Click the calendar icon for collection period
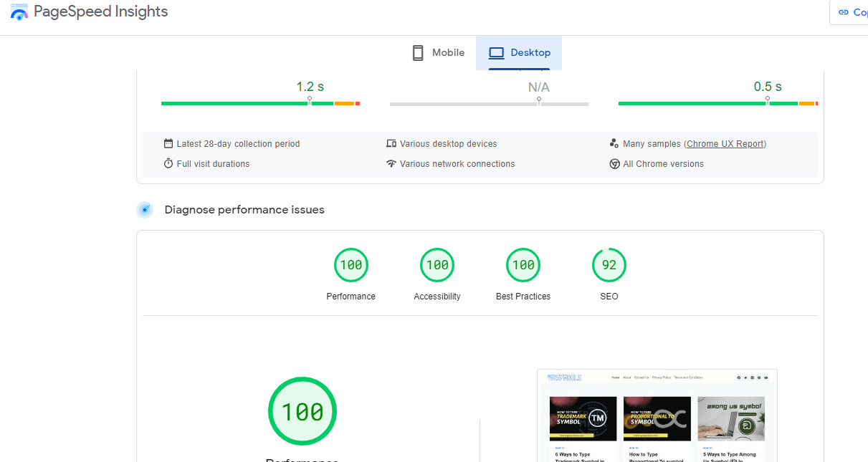Viewport: 868px width, 462px height. (168, 144)
